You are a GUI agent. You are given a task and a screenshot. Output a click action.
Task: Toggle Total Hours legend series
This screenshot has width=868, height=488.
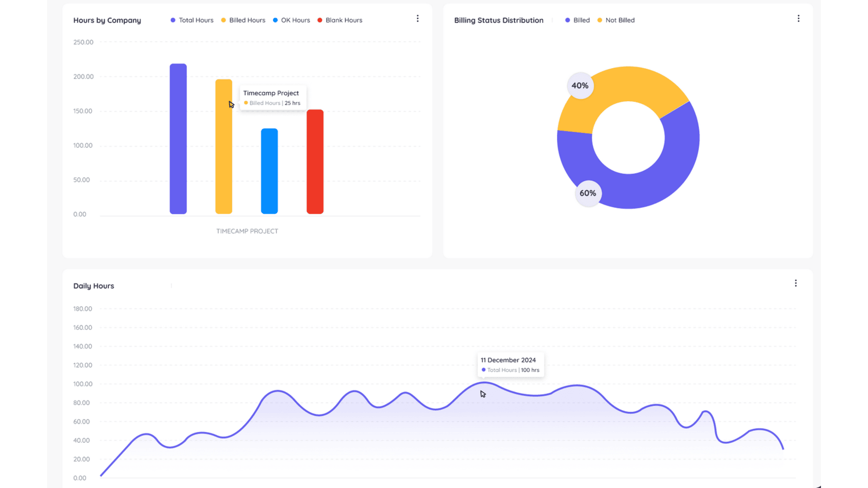tap(192, 20)
